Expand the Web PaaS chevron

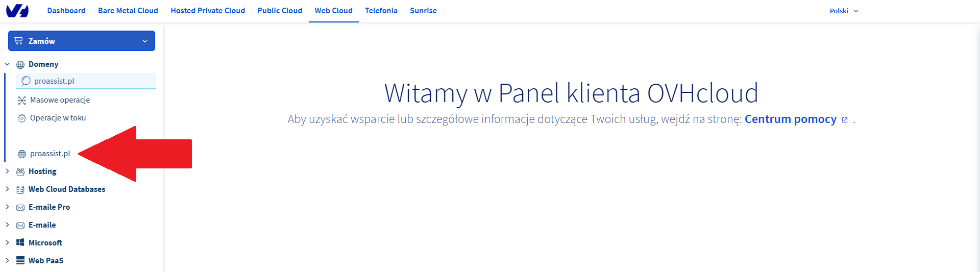tap(7, 260)
